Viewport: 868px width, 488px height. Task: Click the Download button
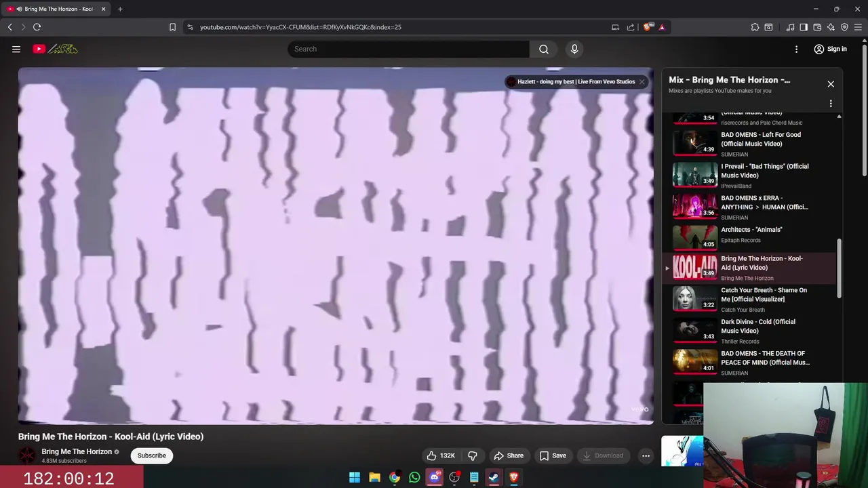[604, 455]
